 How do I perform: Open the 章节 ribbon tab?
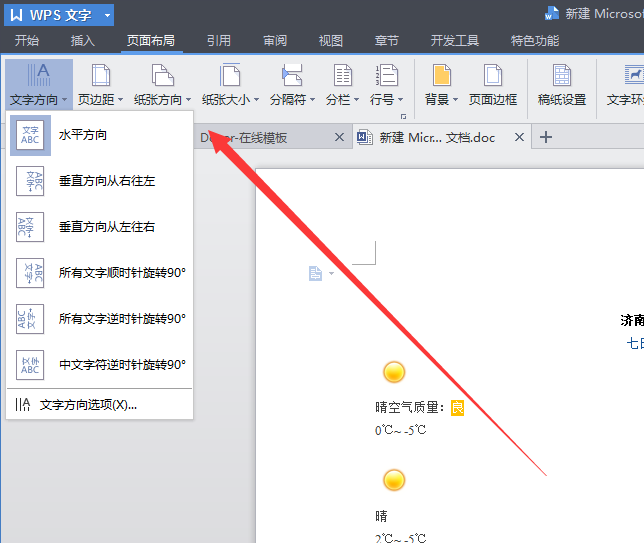click(x=386, y=41)
